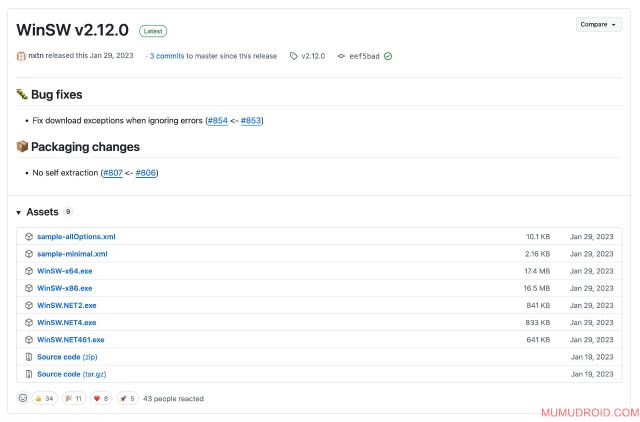Click 'released this Jan 29, 2023' text

(x=89, y=56)
